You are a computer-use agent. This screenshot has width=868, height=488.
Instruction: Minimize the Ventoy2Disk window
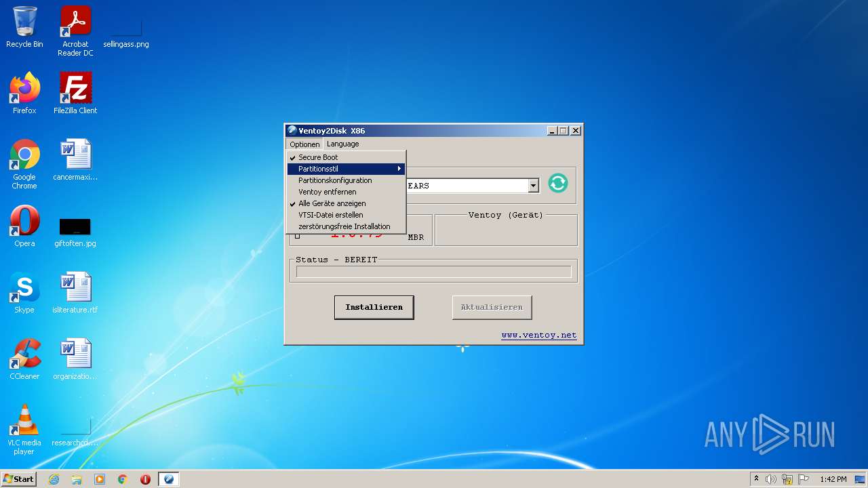(552, 131)
